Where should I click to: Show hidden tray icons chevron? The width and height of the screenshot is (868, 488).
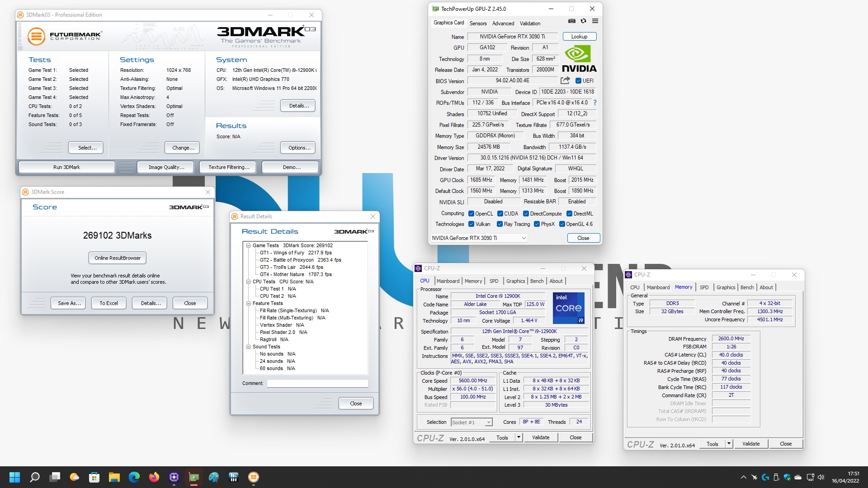(743, 477)
